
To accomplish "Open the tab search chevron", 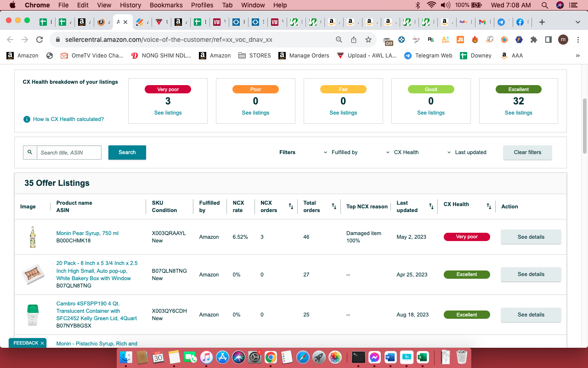I will point(577,22).
